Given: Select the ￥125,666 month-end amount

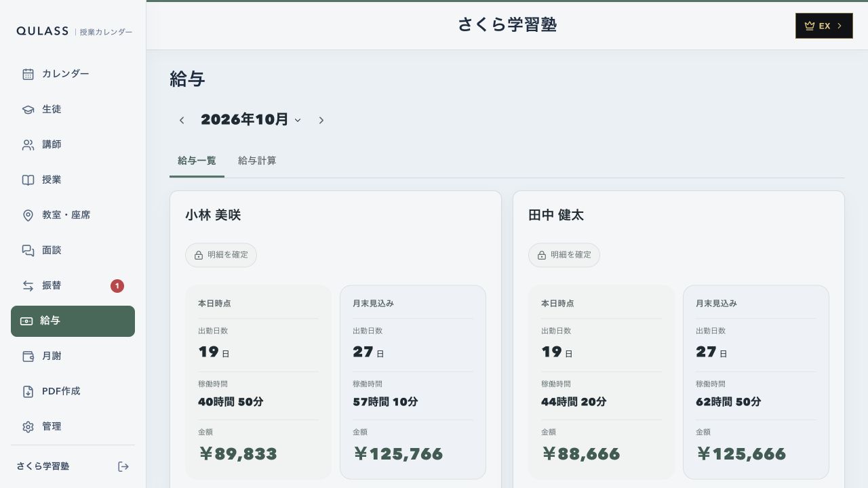Looking at the screenshot, I should (741, 453).
